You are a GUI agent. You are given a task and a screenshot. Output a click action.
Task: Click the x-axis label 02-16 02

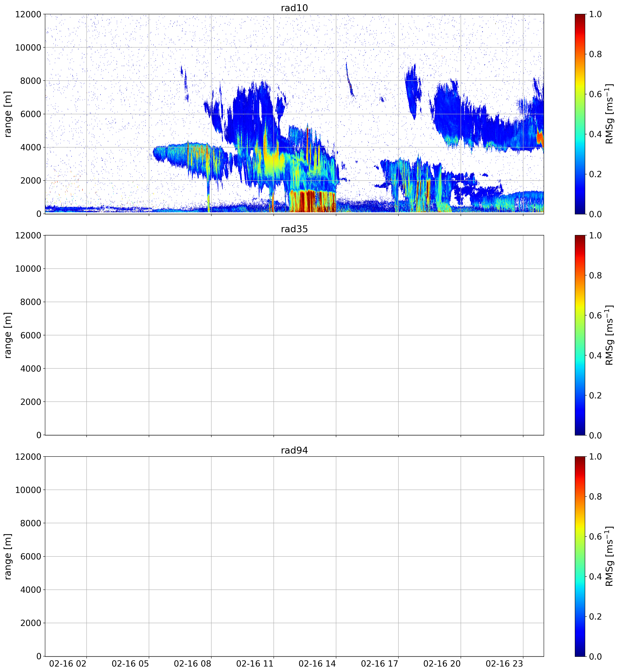click(x=68, y=664)
